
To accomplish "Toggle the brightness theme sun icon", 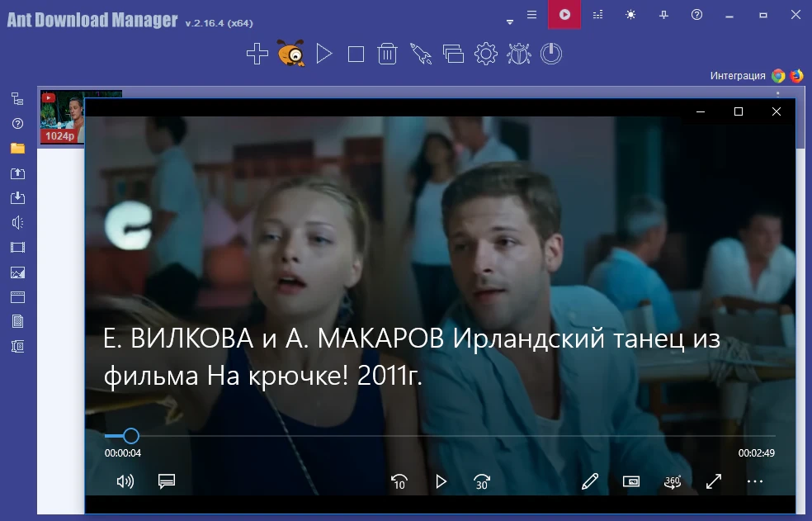I will click(630, 15).
